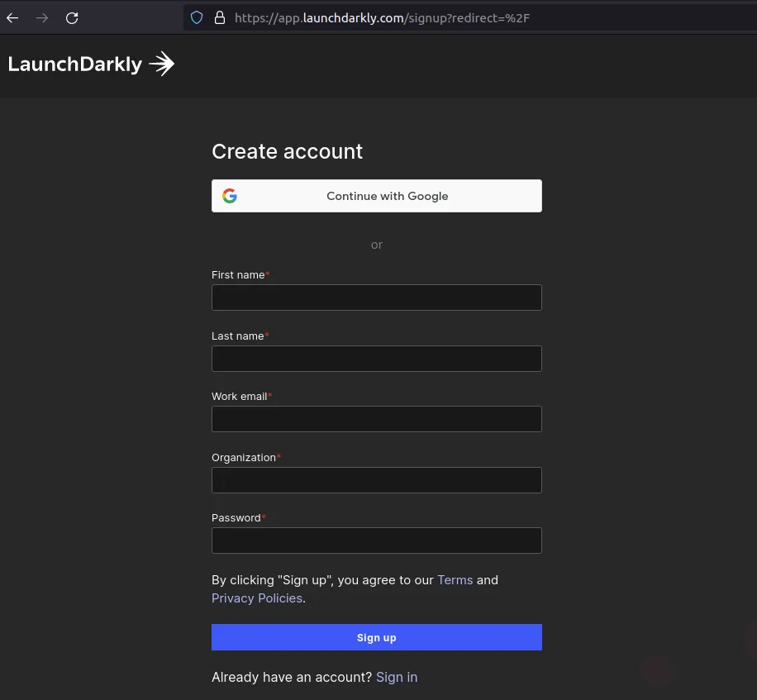Click the Organization label

tap(244, 458)
